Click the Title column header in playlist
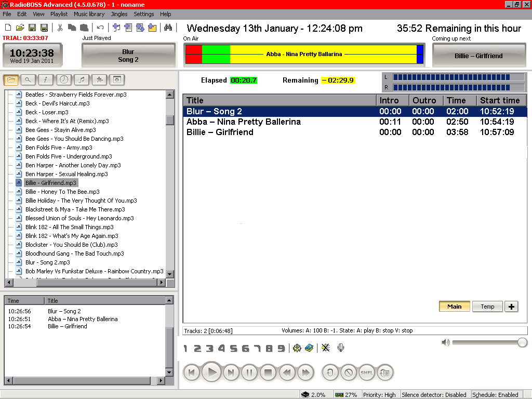The image size is (532, 399). tap(280, 100)
